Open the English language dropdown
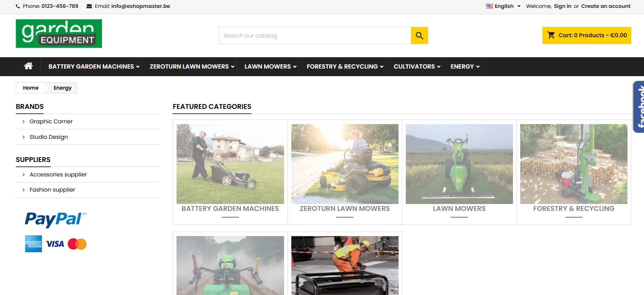644x295 pixels. 503,6
